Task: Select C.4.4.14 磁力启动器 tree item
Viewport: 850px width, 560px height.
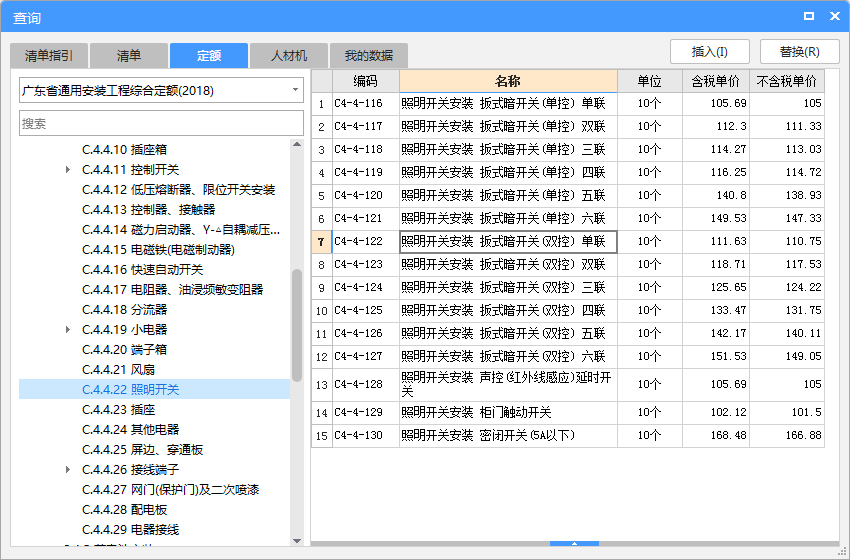Action: pos(181,230)
